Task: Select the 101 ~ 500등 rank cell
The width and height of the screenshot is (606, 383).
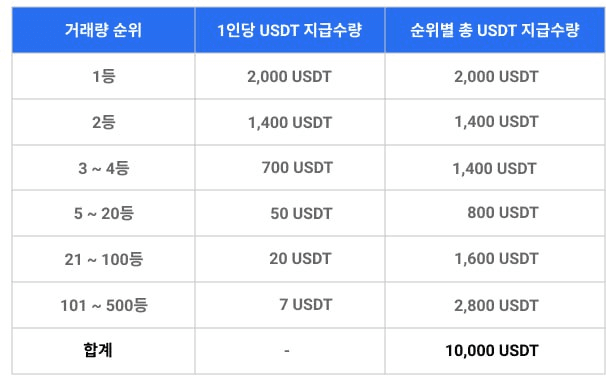Action: coord(104,305)
